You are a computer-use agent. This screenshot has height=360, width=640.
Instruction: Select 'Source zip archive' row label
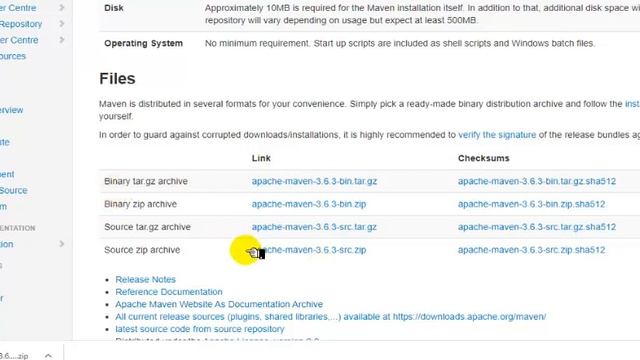(x=142, y=250)
